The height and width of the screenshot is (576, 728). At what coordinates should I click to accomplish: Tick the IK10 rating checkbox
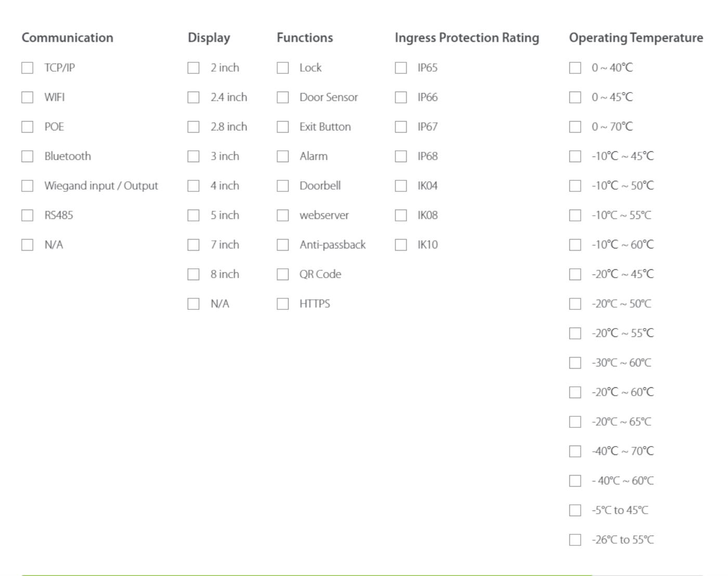pyautogui.click(x=401, y=245)
